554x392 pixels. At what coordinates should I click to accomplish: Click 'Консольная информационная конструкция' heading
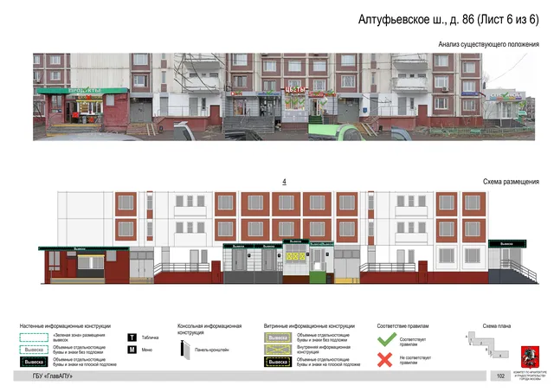click(209, 329)
